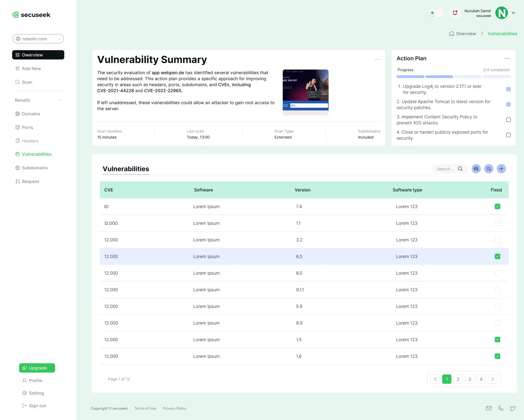Click the green Upgrade button
Screen dimensions: 524x420
37,368
